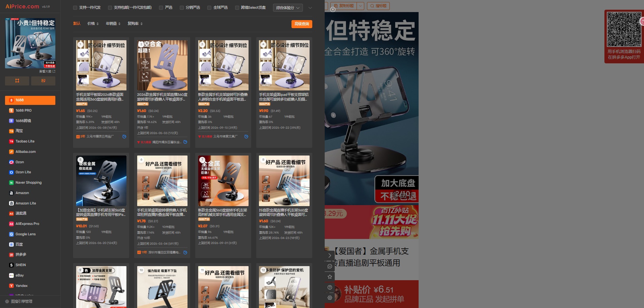Collapse panel with the right-arrow chevron
The height and width of the screenshot is (308, 644).
[330, 255]
